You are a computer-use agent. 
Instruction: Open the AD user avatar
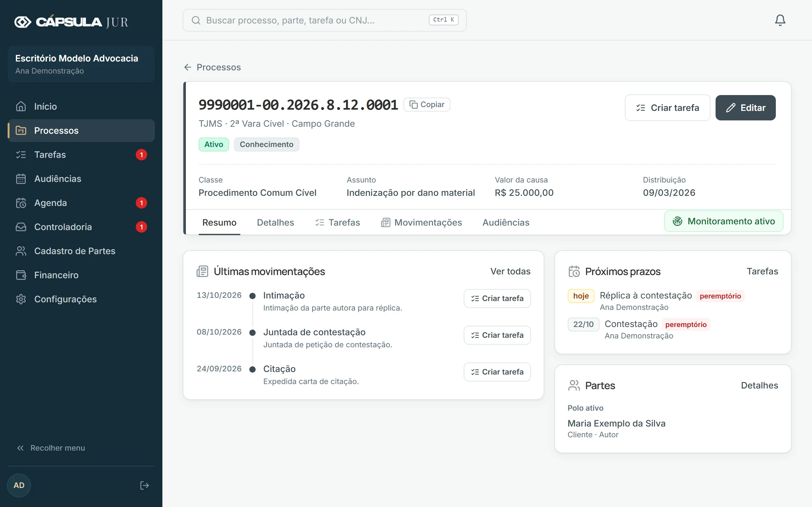[19, 485]
